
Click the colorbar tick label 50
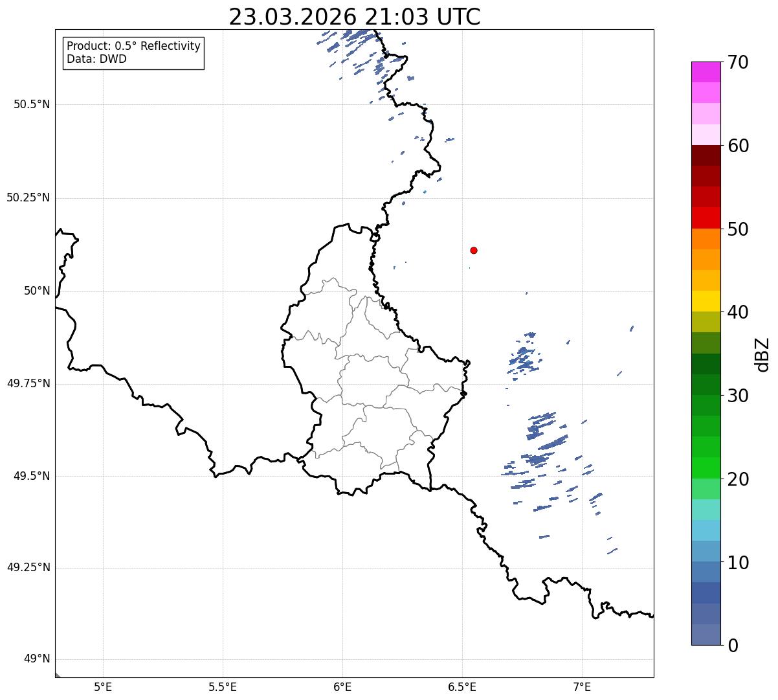point(738,229)
